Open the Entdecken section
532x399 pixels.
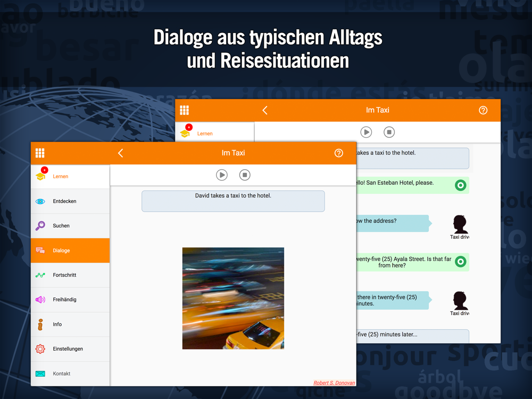click(x=70, y=201)
